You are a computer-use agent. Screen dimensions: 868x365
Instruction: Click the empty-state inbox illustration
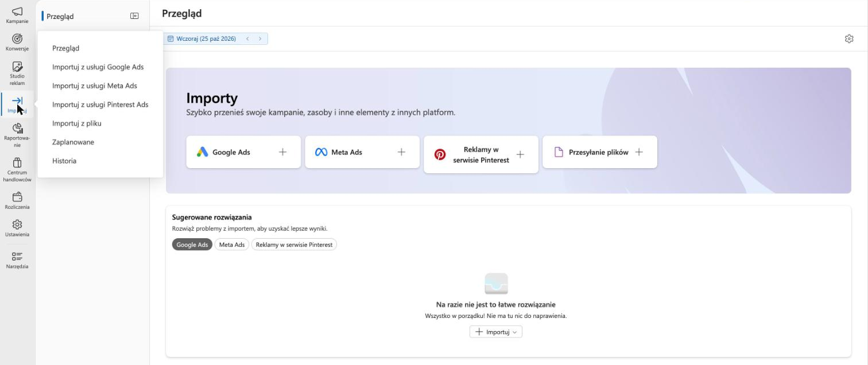coord(496,284)
